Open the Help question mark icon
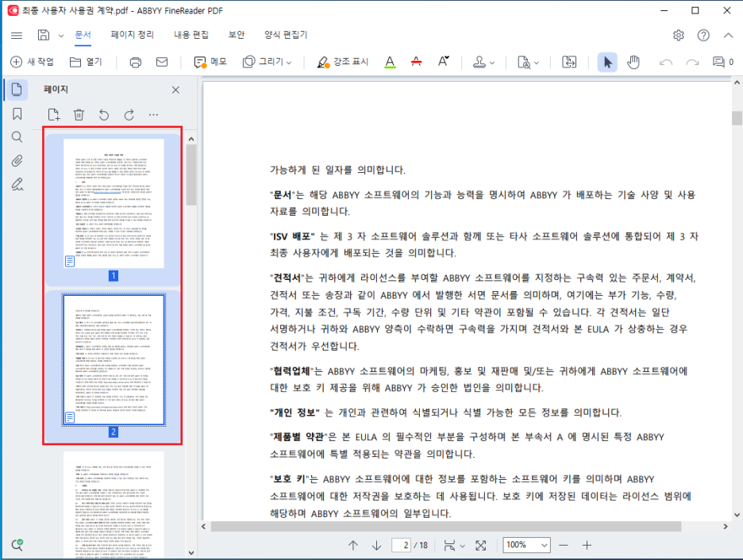Viewport: 743px width, 560px height. (703, 35)
